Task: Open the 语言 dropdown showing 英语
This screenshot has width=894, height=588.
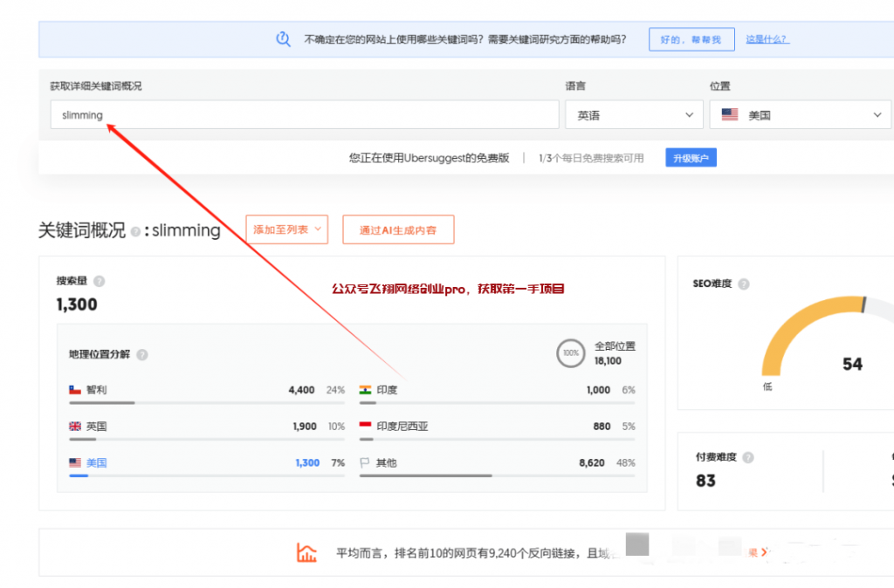Action: click(x=634, y=113)
